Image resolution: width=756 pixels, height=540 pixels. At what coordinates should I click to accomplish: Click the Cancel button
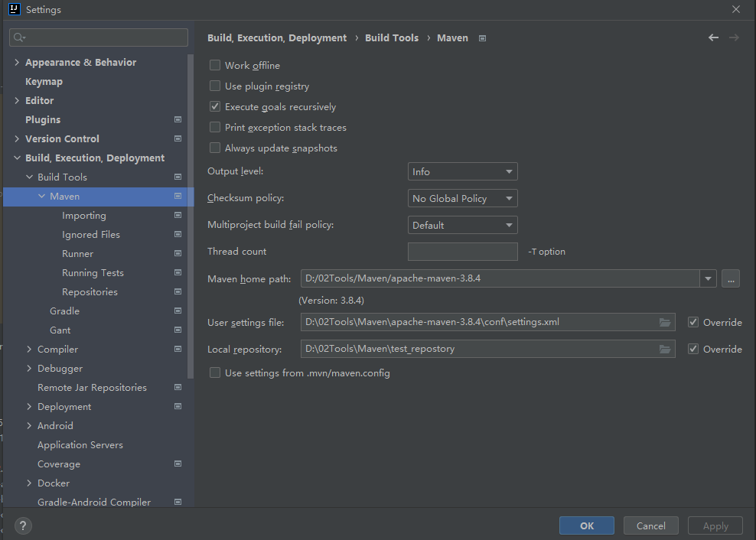point(651,525)
